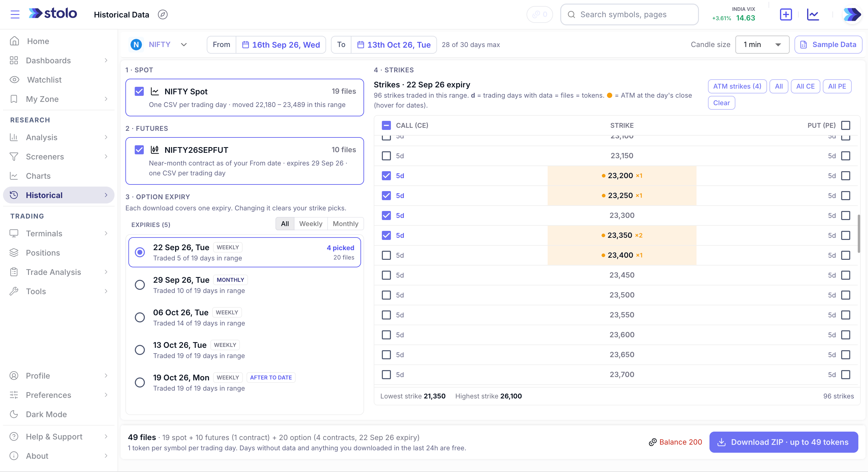
Task: Expand Help & Support
Action: click(x=59, y=437)
